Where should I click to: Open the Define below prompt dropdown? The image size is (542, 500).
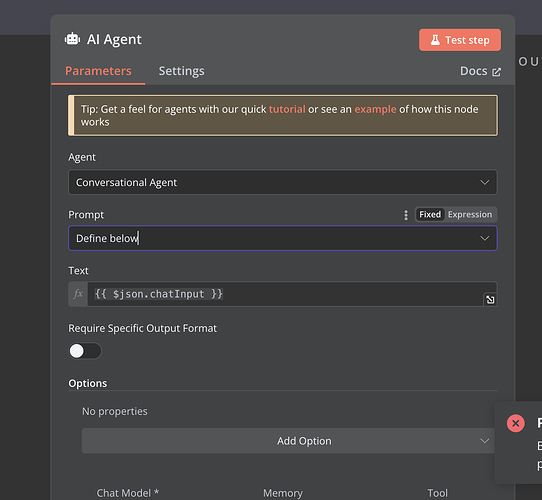coord(283,238)
